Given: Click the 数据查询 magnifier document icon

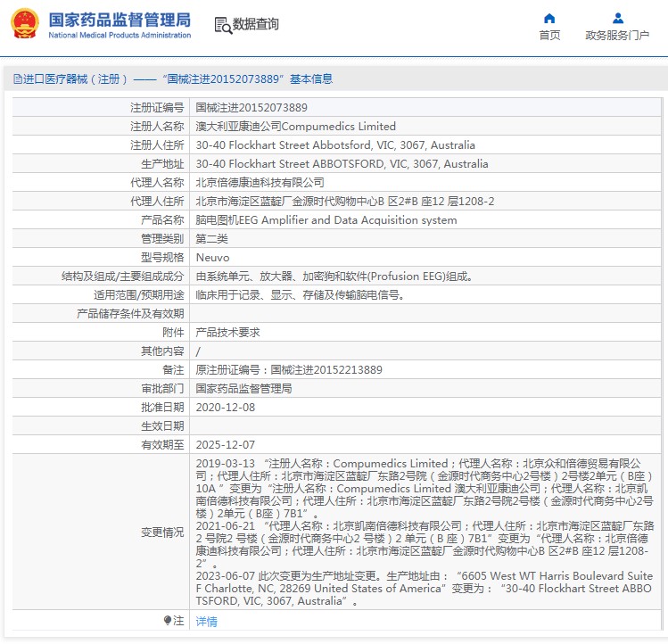Looking at the screenshot, I should [222, 24].
